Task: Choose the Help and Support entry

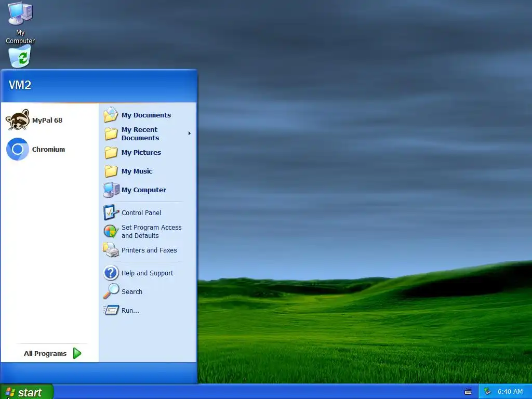Action: 147,273
